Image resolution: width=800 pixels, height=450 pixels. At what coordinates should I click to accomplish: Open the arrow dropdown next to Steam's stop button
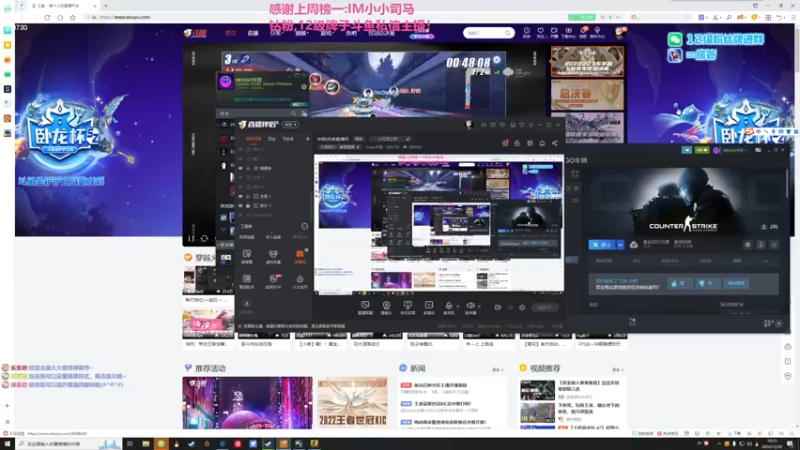[x=620, y=245]
